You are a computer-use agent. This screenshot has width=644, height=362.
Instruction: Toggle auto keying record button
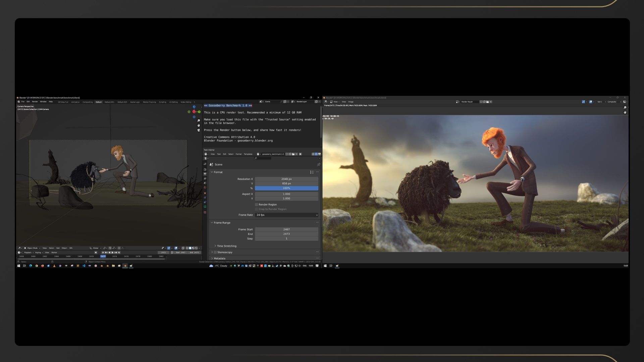[x=96, y=252]
